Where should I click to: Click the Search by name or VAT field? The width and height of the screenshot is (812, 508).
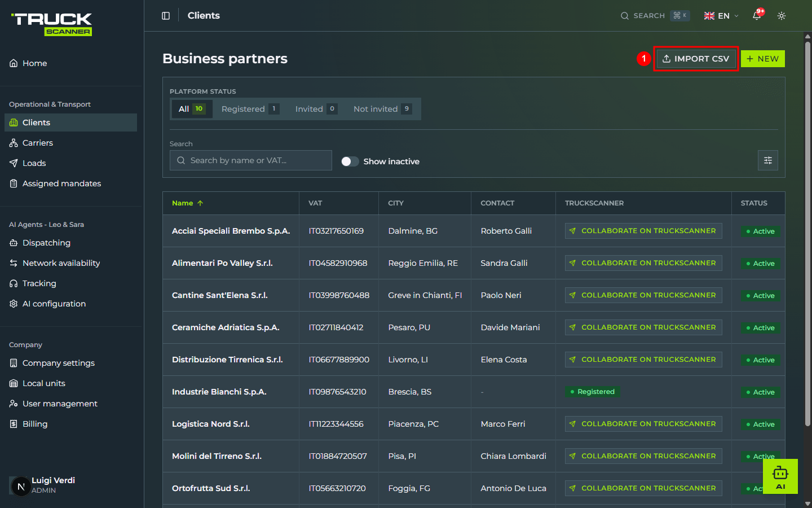coord(251,160)
